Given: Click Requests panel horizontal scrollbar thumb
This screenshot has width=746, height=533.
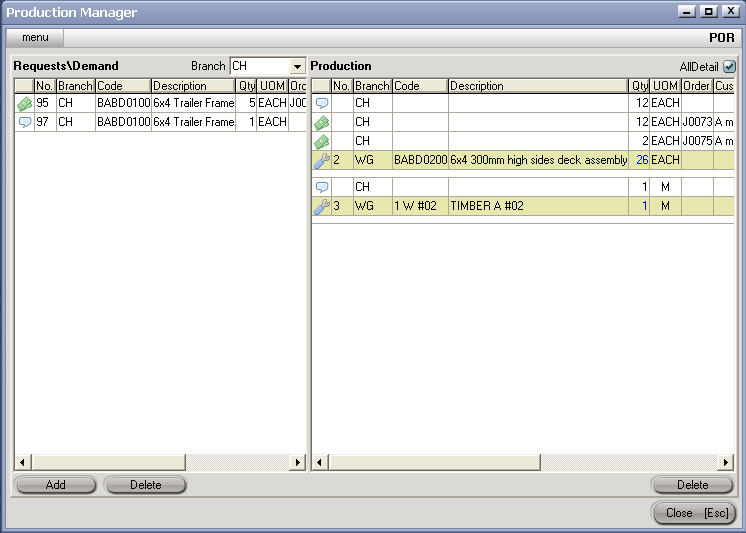Looking at the screenshot, I should [108, 462].
